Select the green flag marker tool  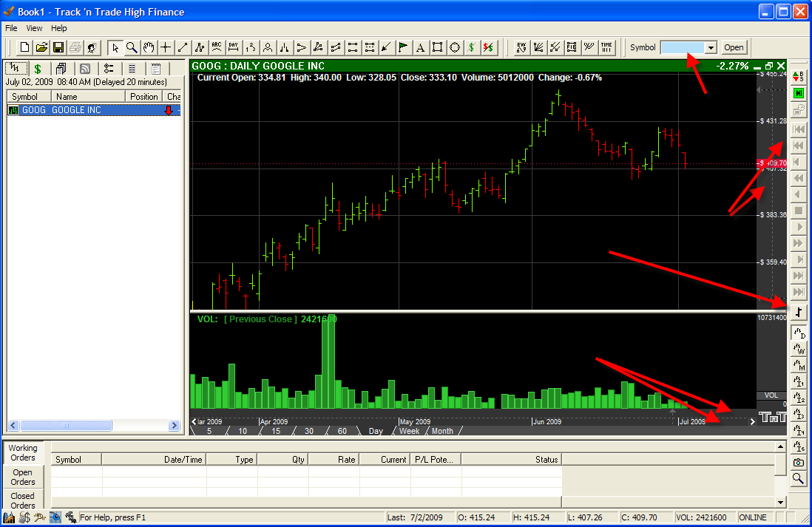[x=403, y=47]
